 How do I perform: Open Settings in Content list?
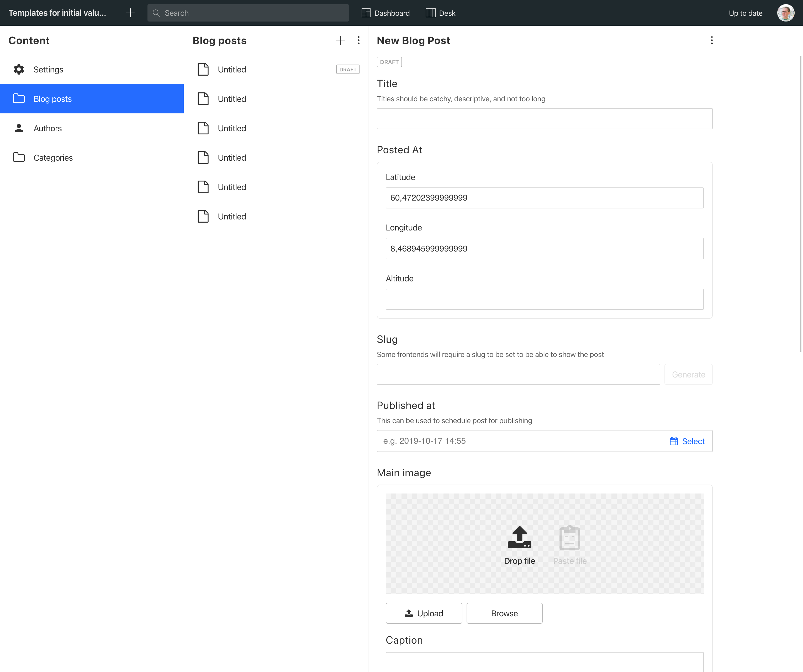click(x=92, y=69)
